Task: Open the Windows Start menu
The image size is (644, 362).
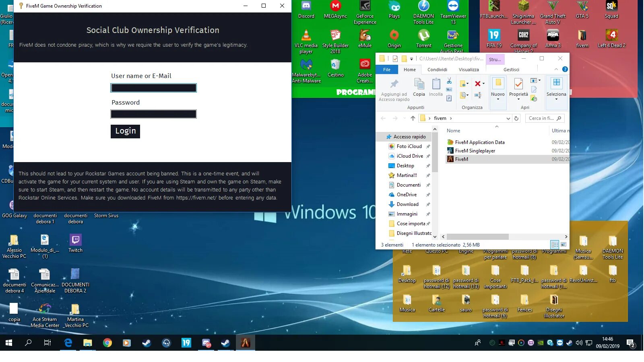Action: 9,343
